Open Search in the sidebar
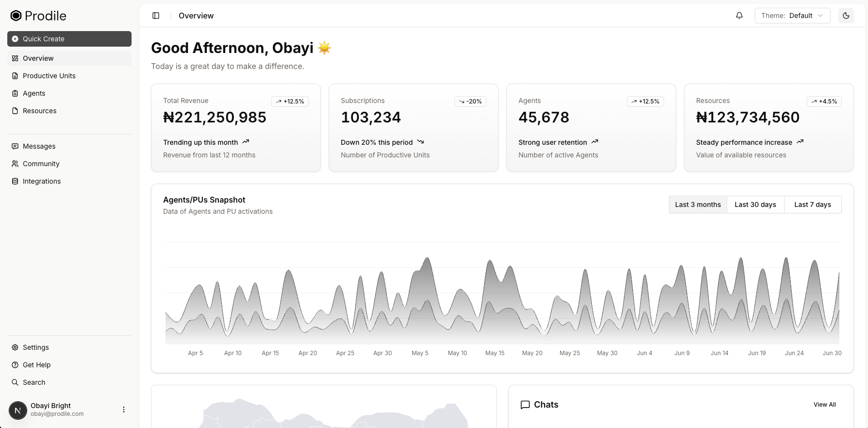 pos(34,382)
